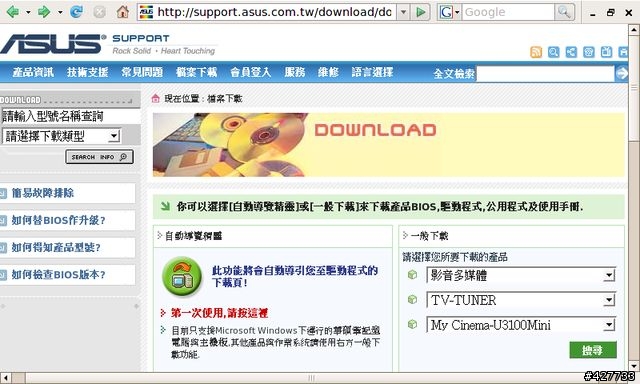Image resolution: width=640 pixels, height=384 pixels.
Task: Open the My Cinema-U3100Mini model dropdown
Action: pos(521,325)
